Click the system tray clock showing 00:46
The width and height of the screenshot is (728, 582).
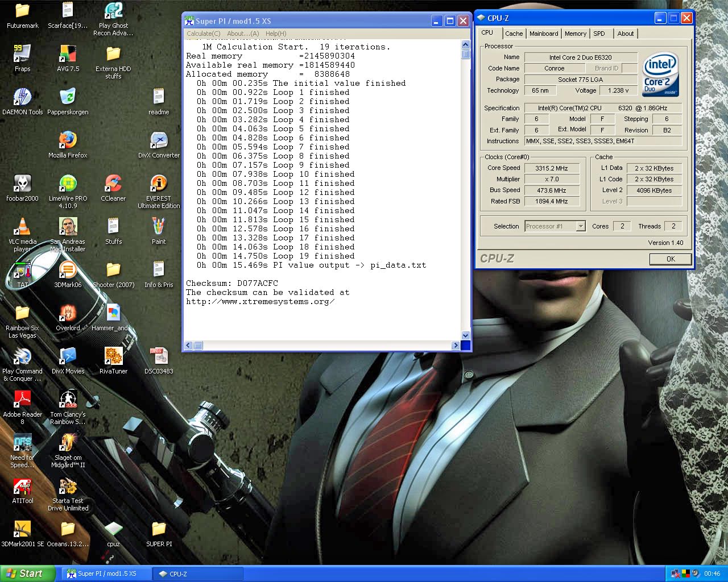tap(712, 574)
